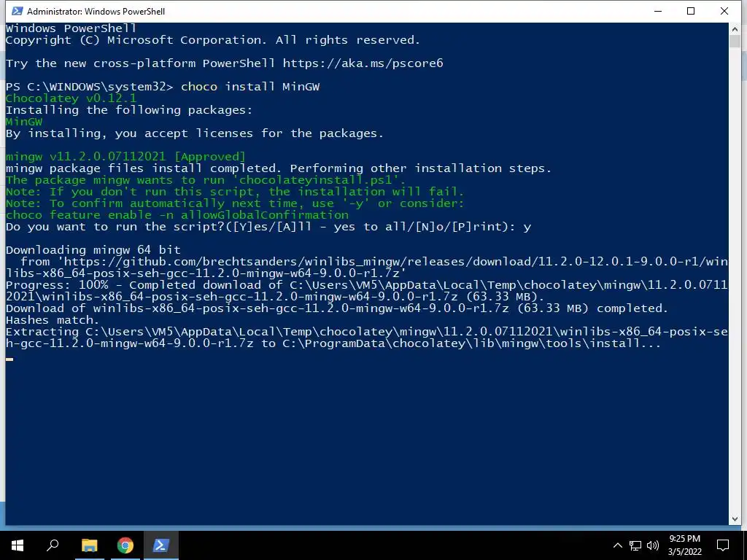The width and height of the screenshot is (747, 560).
Task: Click 'Administrator: Windows PowerShell' title text
Action: coord(96,12)
